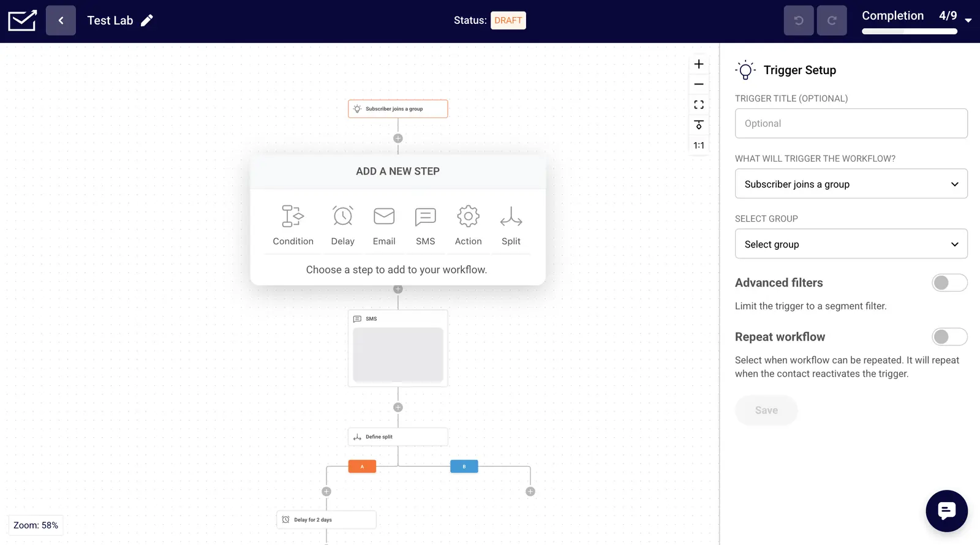Zoom out of the workflow canvas
This screenshot has width=980, height=545.
pos(699,85)
